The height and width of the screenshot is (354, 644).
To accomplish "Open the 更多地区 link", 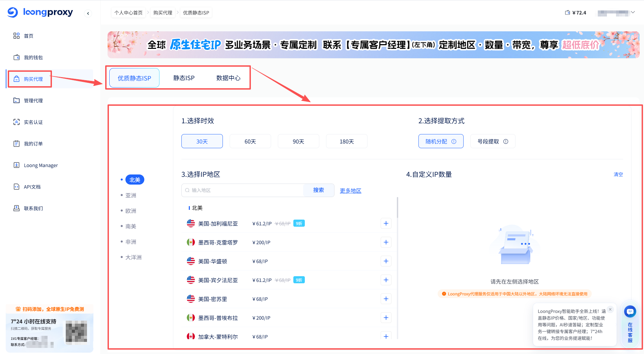I will pos(350,191).
